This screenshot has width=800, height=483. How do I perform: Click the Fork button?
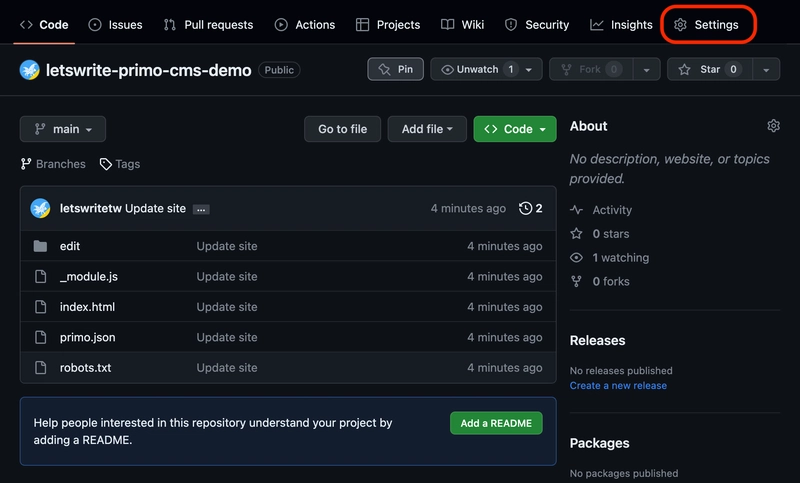point(591,69)
